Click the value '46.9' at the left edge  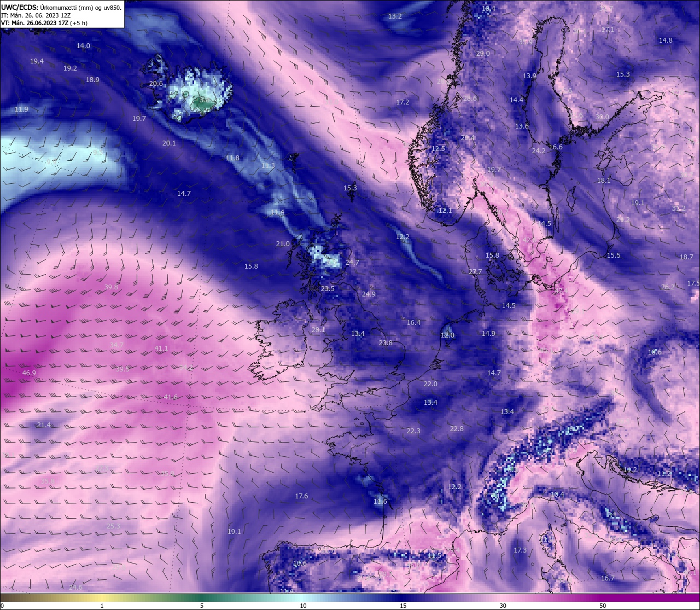(29, 373)
